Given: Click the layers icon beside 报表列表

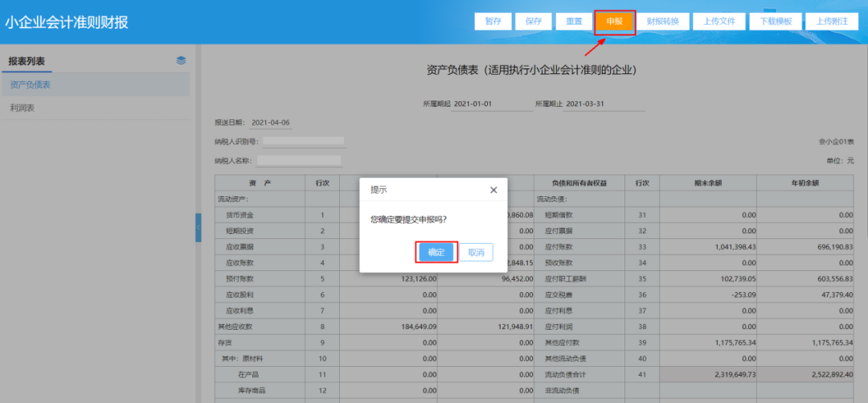Looking at the screenshot, I should click(x=181, y=60).
